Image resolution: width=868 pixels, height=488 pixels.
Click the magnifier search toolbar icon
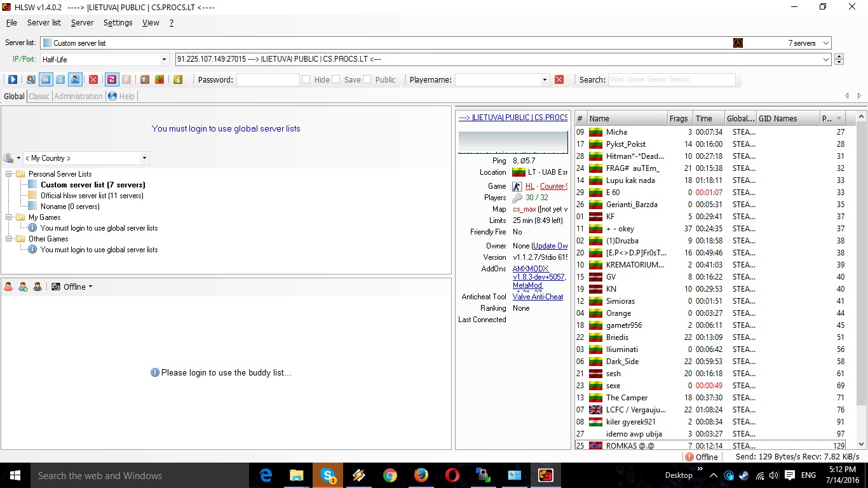(x=31, y=79)
